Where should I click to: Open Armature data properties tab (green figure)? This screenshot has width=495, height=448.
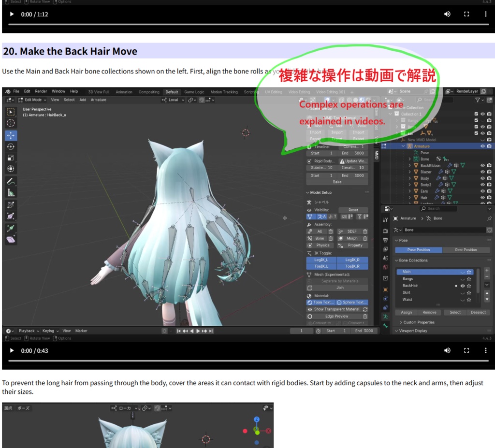385,317
